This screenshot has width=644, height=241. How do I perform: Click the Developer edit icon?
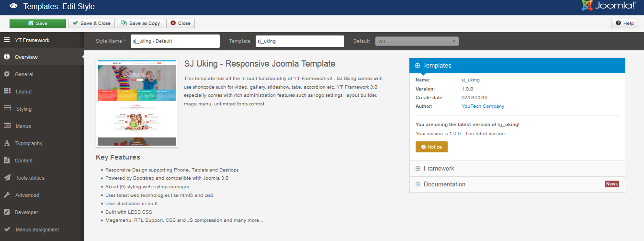(x=7, y=212)
